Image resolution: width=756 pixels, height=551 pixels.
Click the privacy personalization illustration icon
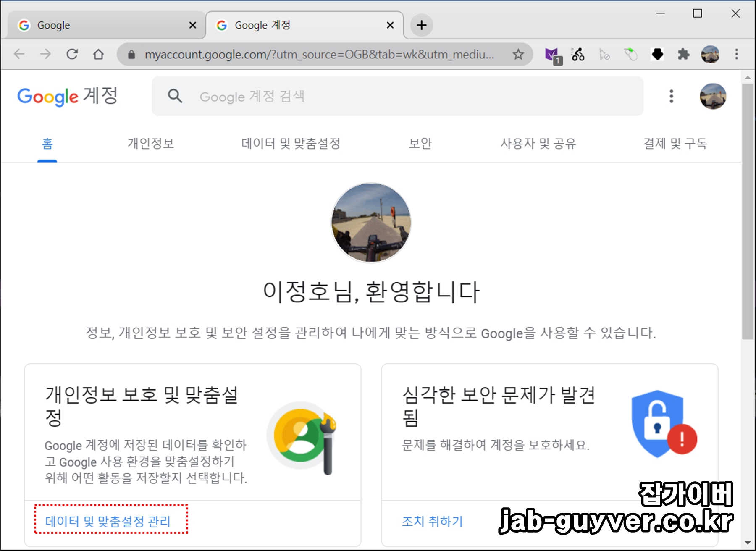click(302, 438)
